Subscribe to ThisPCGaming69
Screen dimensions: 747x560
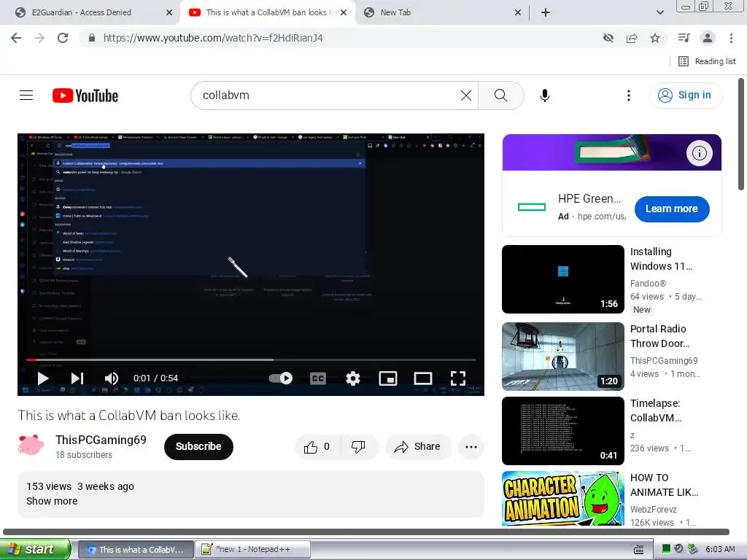(x=198, y=447)
